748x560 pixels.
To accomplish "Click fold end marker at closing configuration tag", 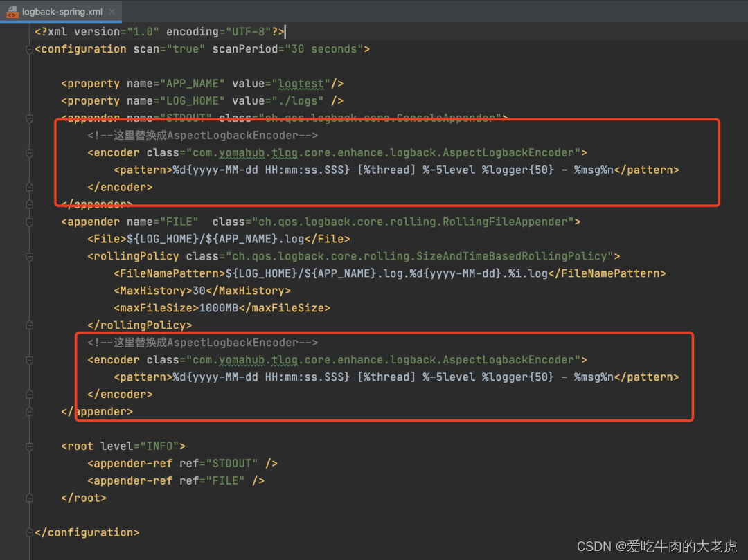I will point(29,532).
